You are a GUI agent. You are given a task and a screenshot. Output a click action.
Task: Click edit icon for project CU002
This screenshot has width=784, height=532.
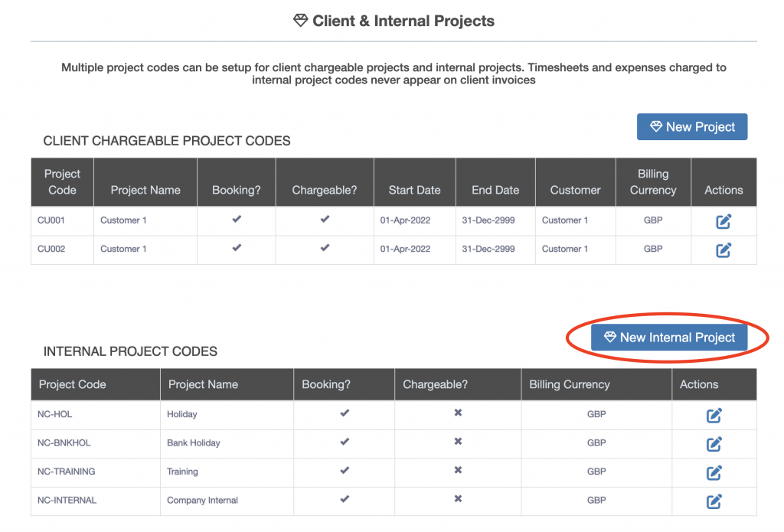pyautogui.click(x=723, y=250)
